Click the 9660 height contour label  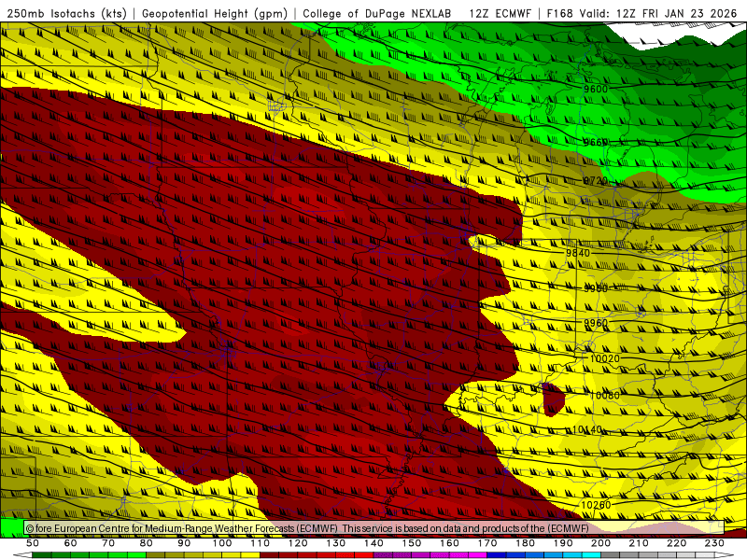click(596, 142)
